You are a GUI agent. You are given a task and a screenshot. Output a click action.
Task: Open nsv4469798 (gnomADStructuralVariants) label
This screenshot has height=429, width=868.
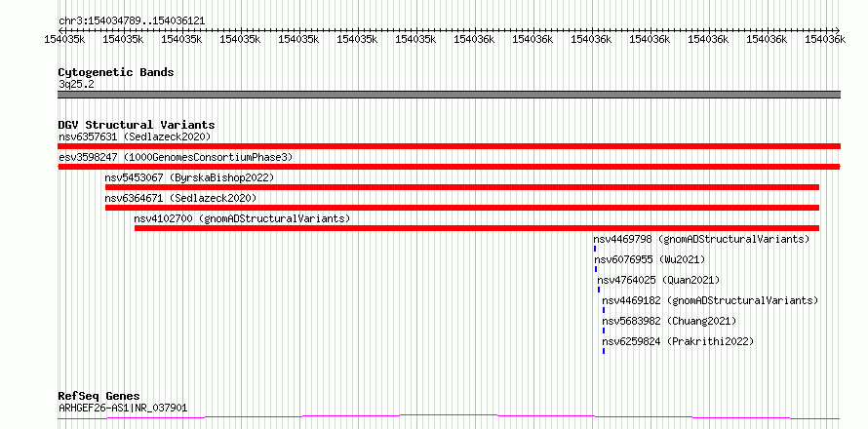coord(701,239)
